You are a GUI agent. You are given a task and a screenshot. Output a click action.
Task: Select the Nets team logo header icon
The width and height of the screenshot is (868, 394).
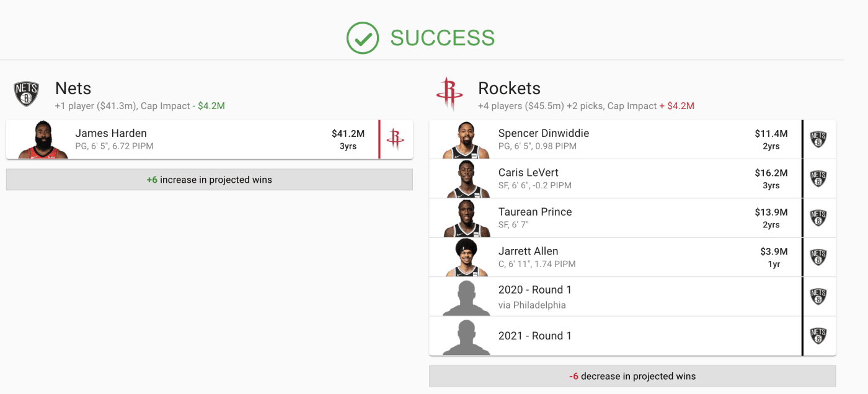click(25, 94)
